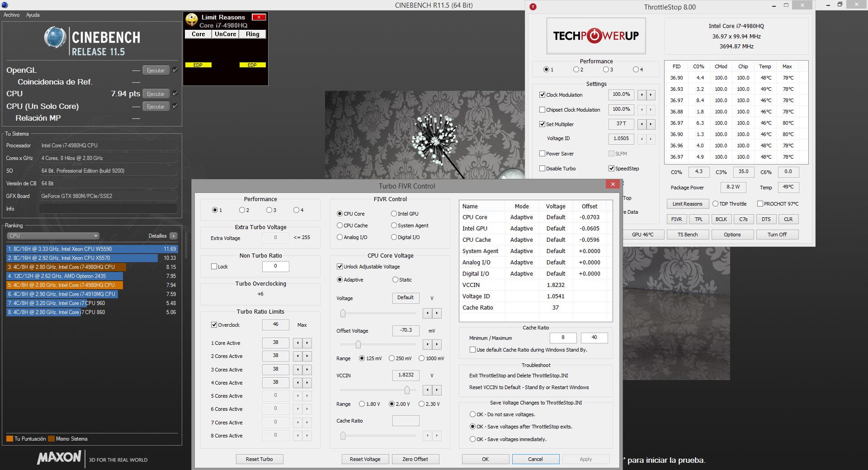Image resolution: width=868 pixels, height=470 pixels.
Task: Decrease the Offset Voltage with left arrow
Action: coord(428,345)
